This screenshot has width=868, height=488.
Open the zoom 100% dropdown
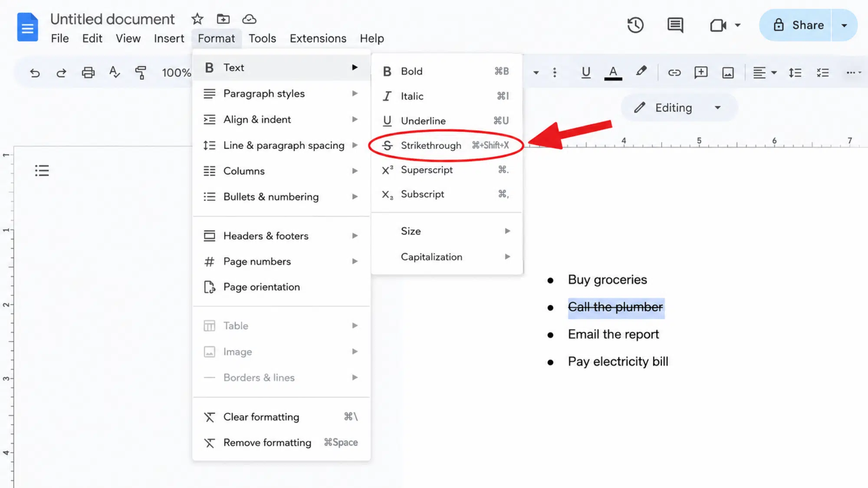click(176, 72)
